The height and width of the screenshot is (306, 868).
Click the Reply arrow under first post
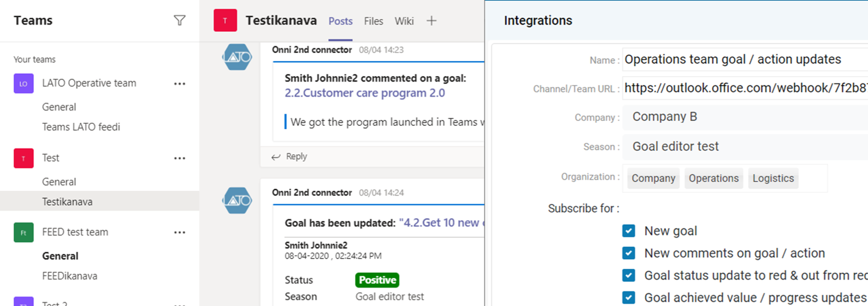[x=276, y=157]
